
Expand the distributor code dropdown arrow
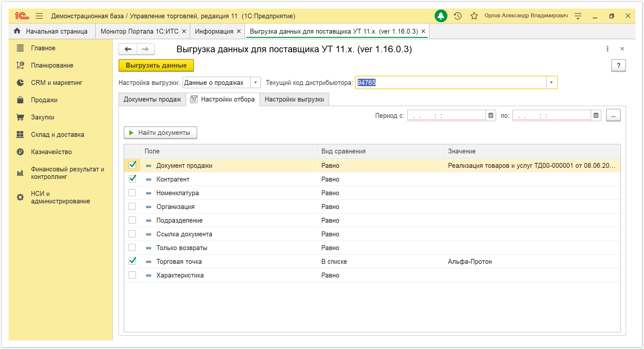click(x=551, y=83)
